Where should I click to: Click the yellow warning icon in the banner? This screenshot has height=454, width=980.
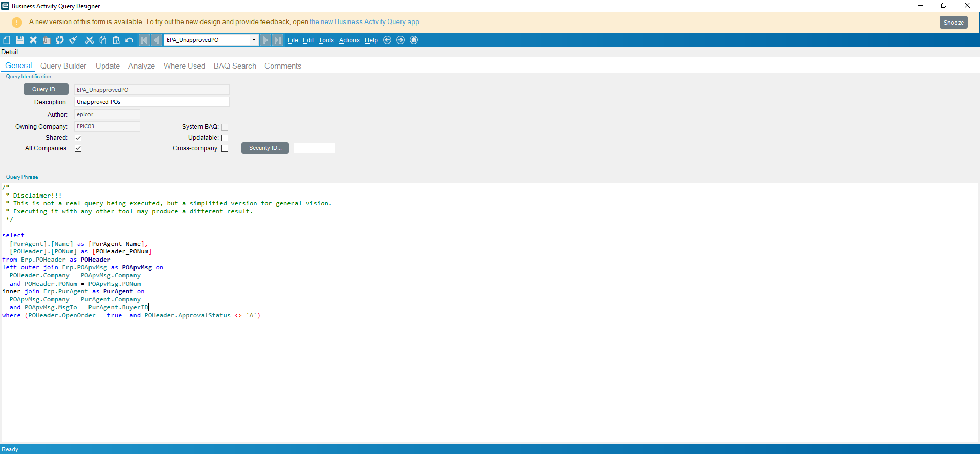[17, 22]
